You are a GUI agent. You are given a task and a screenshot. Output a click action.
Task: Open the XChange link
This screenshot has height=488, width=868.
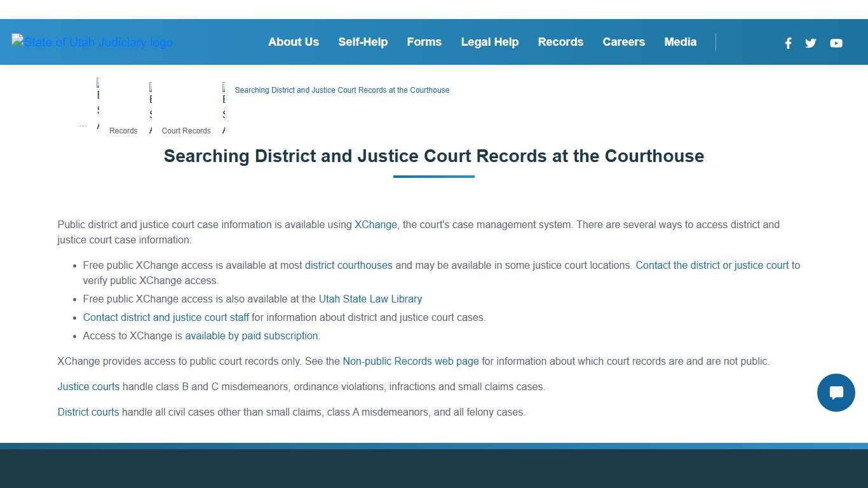pyautogui.click(x=376, y=224)
